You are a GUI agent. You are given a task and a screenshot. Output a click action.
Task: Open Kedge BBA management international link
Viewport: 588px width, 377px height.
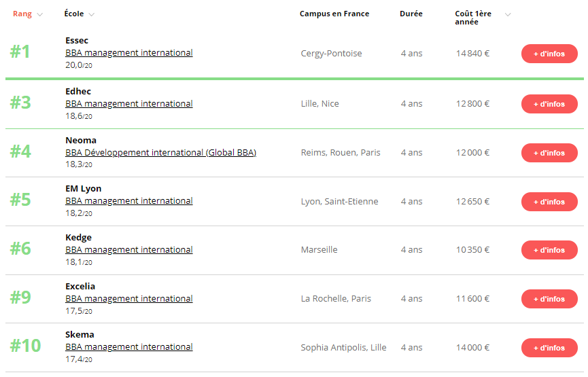tap(129, 249)
